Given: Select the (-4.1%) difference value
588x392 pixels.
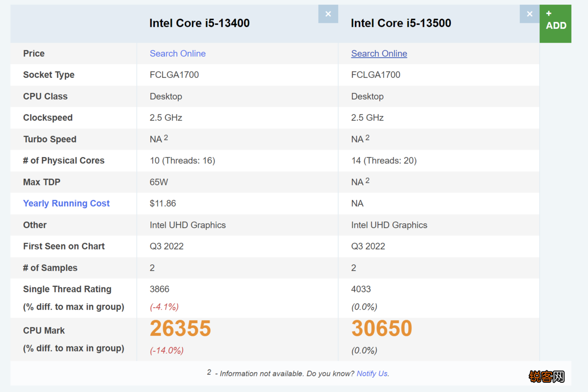Looking at the screenshot, I should (x=164, y=307).
